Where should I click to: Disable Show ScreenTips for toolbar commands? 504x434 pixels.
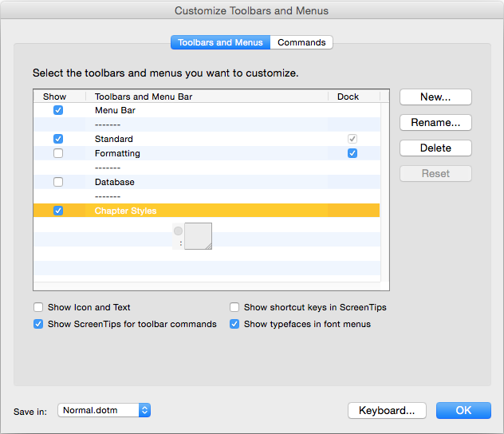38,324
